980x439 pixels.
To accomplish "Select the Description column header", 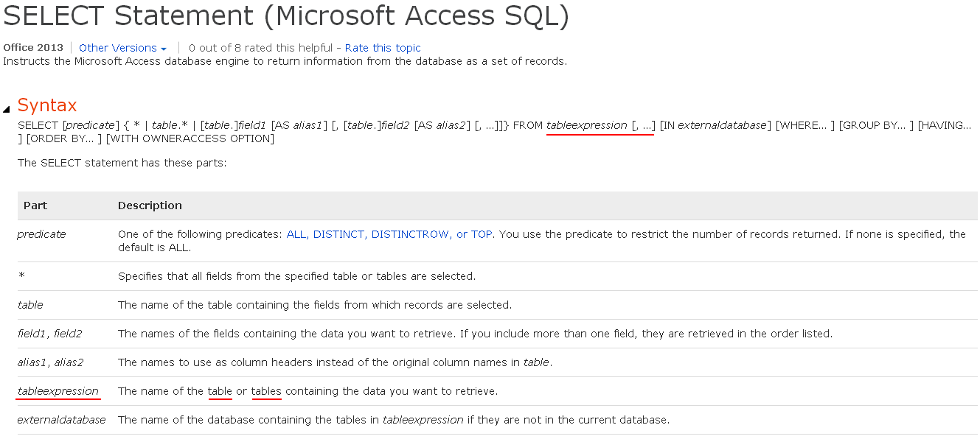I will 150,206.
